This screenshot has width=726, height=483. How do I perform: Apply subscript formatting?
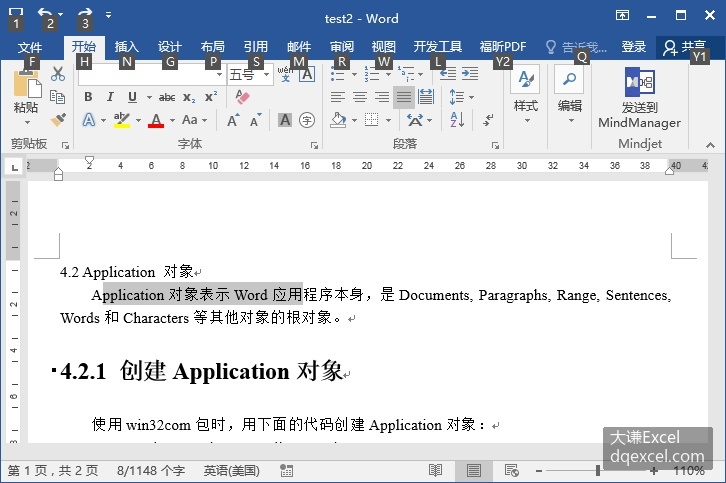tap(189, 97)
